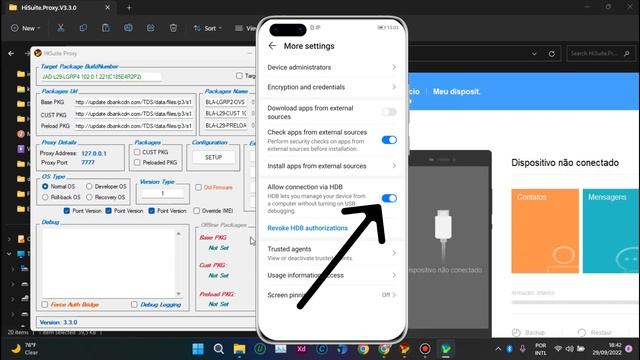640x360 pixels.
Task: Open Adobe XD from the taskbar
Action: click(x=301, y=349)
